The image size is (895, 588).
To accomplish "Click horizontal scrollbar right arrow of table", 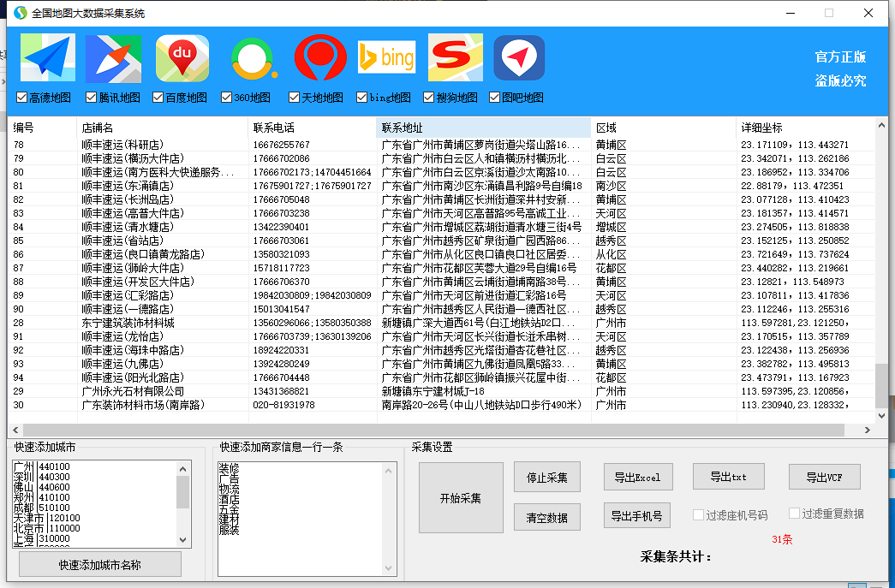I will point(867,430).
